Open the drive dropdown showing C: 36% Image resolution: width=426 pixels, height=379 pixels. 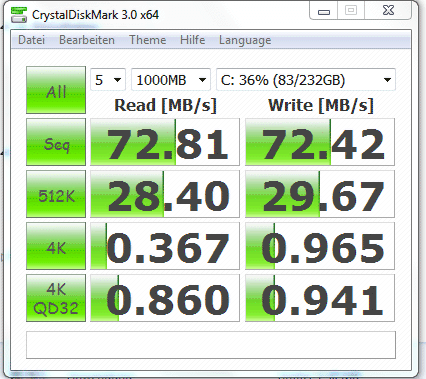306,80
